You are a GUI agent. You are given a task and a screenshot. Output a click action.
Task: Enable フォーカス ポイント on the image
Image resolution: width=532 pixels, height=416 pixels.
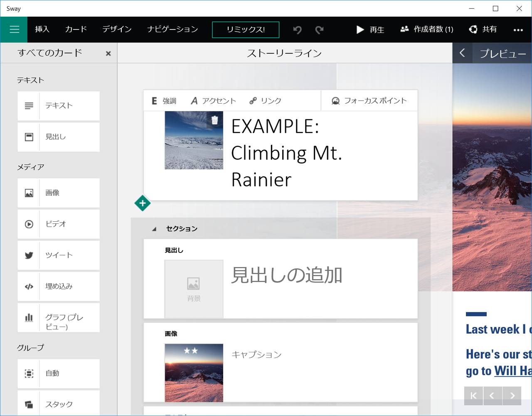pyautogui.click(x=369, y=100)
